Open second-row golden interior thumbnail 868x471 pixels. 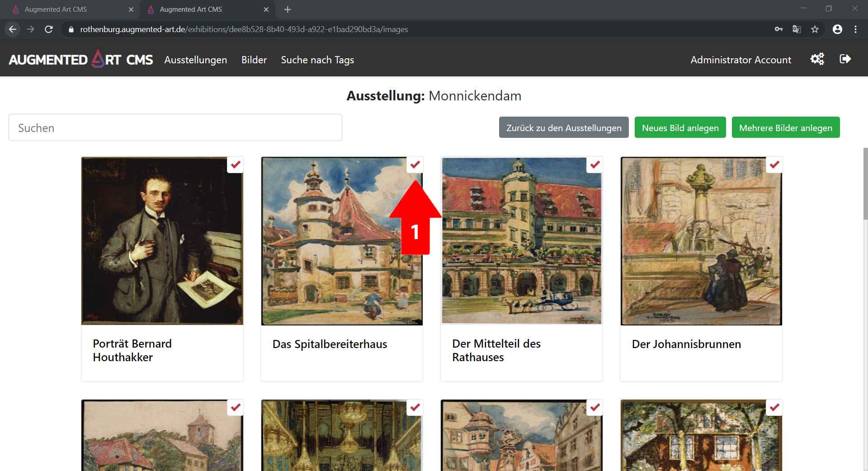(342, 435)
